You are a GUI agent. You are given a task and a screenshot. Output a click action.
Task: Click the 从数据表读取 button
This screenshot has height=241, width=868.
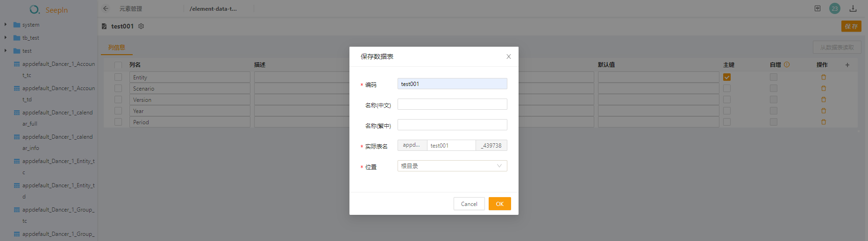tap(837, 47)
